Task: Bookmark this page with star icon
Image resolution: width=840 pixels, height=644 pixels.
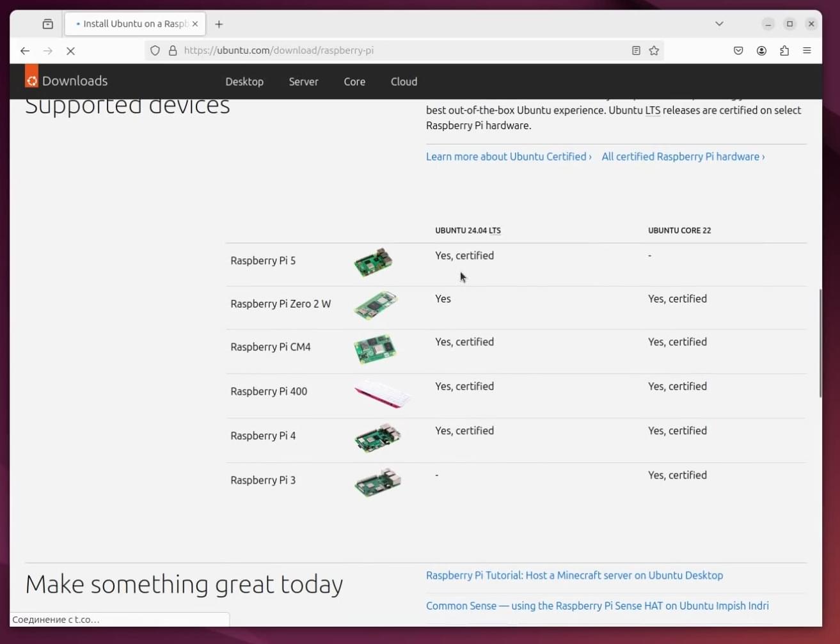Action: click(654, 51)
